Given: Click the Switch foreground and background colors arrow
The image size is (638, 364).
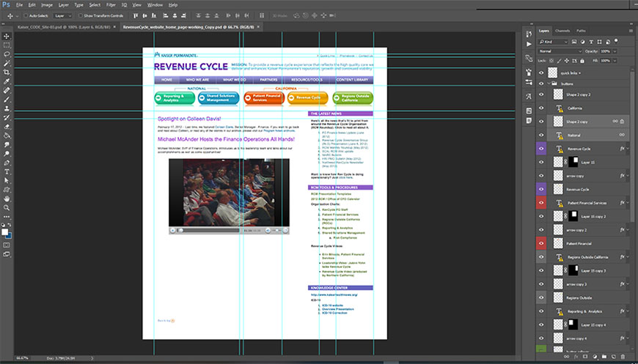Looking at the screenshot, I should click(x=10, y=225).
